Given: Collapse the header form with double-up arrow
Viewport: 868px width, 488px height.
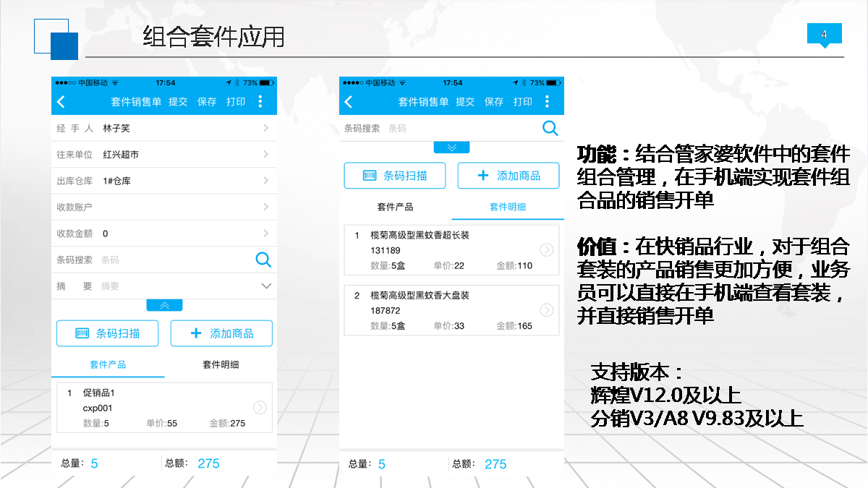Looking at the screenshot, I should [164, 305].
